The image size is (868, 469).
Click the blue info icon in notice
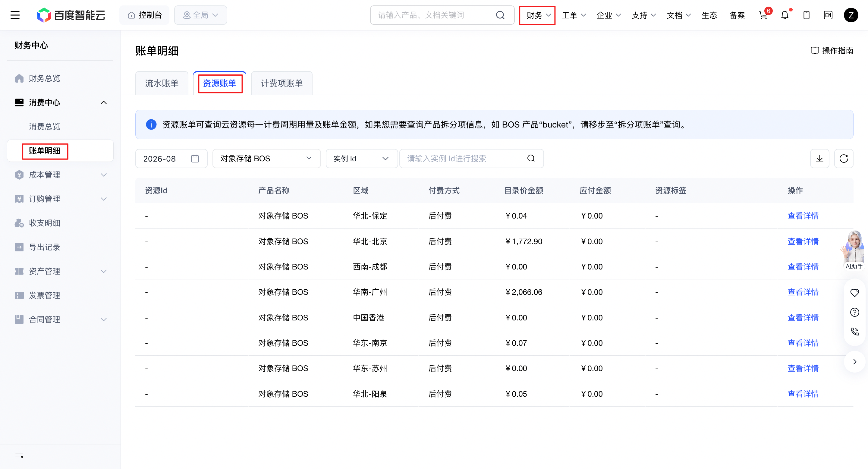pyautogui.click(x=151, y=125)
